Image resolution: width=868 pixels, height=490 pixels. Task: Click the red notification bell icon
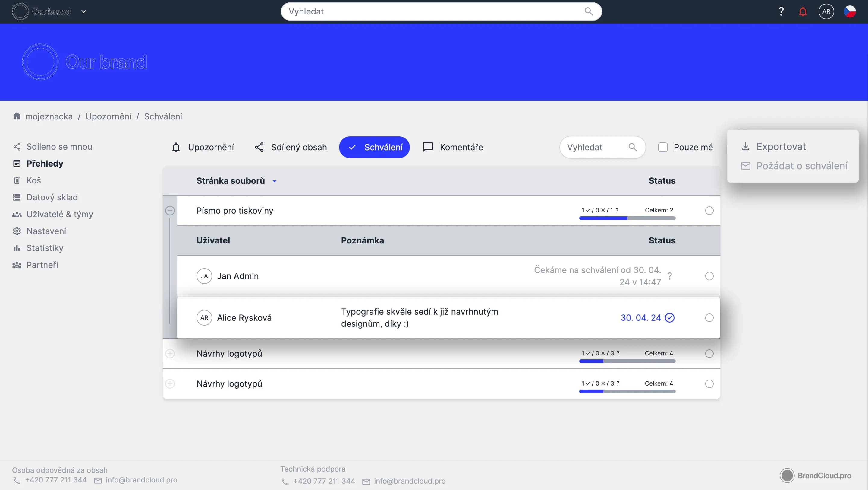click(x=803, y=11)
